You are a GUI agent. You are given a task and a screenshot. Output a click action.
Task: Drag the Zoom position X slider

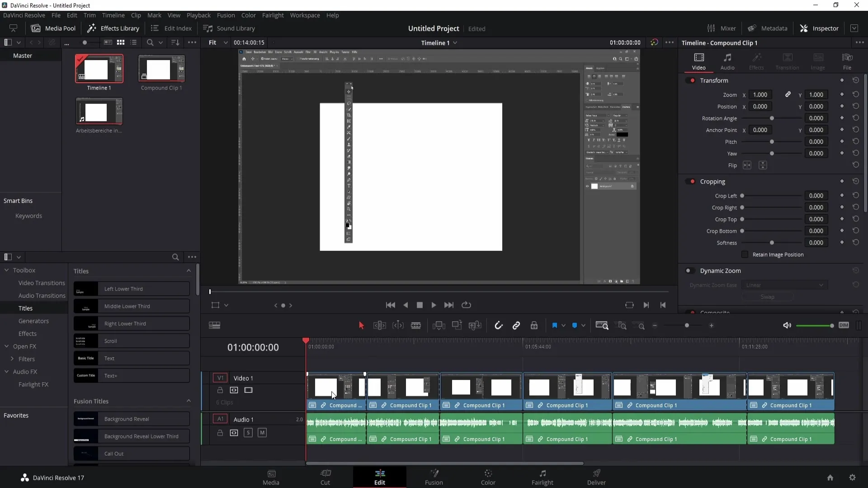760,95
